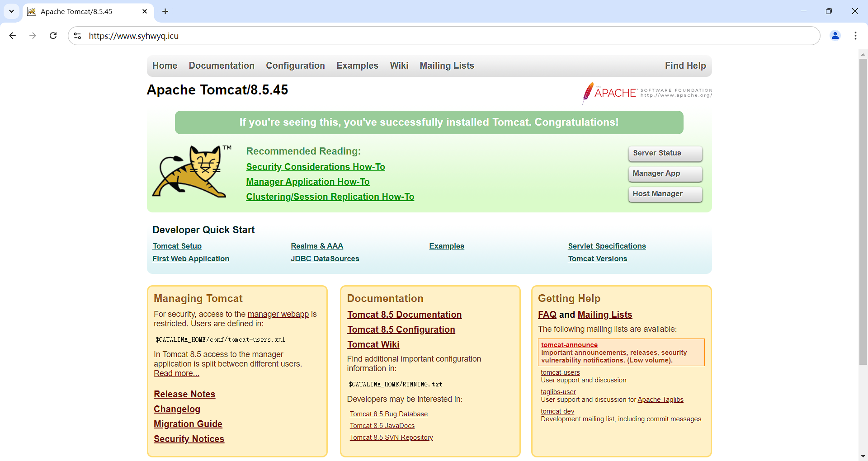Close the Apache Tomcat/8.5.45 tab
This screenshot has height=461, width=868.
click(x=145, y=11)
